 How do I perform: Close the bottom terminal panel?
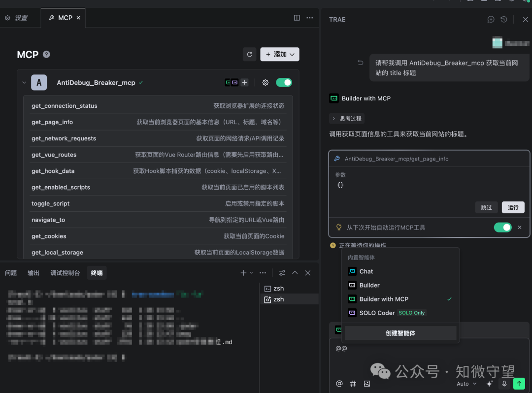coord(308,273)
